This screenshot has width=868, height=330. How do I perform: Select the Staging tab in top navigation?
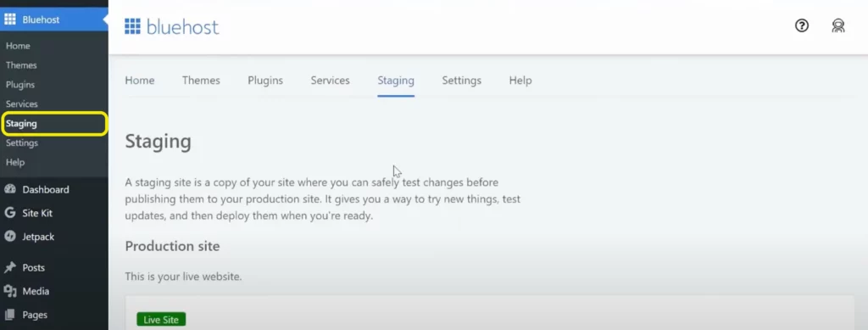(396, 81)
